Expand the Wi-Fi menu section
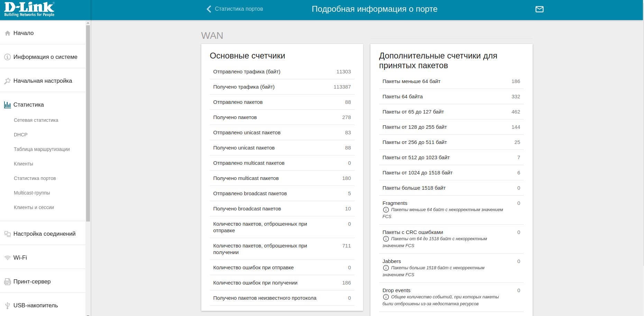 [x=20, y=258]
